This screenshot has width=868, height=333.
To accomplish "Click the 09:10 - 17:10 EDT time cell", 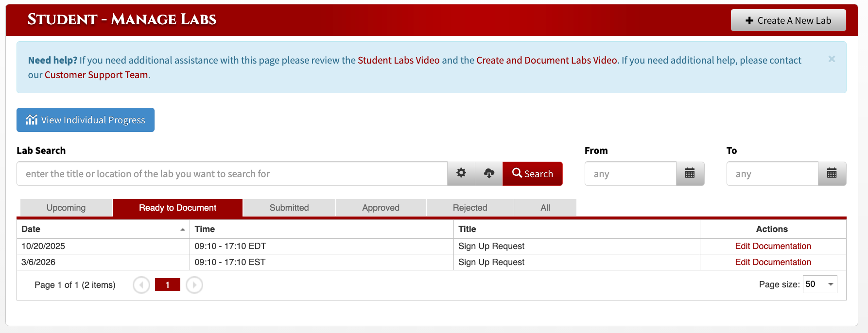I will coord(322,246).
